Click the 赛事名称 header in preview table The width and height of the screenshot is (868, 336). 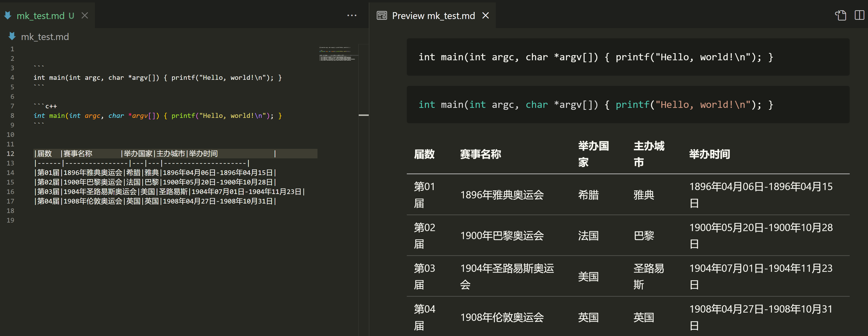click(480, 154)
